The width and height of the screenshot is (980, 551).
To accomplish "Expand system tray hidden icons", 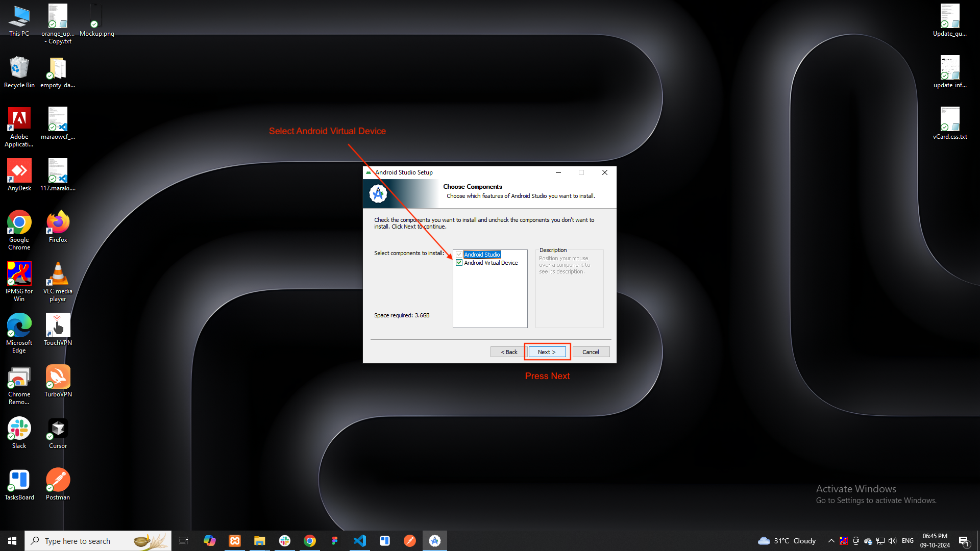I will coord(830,540).
